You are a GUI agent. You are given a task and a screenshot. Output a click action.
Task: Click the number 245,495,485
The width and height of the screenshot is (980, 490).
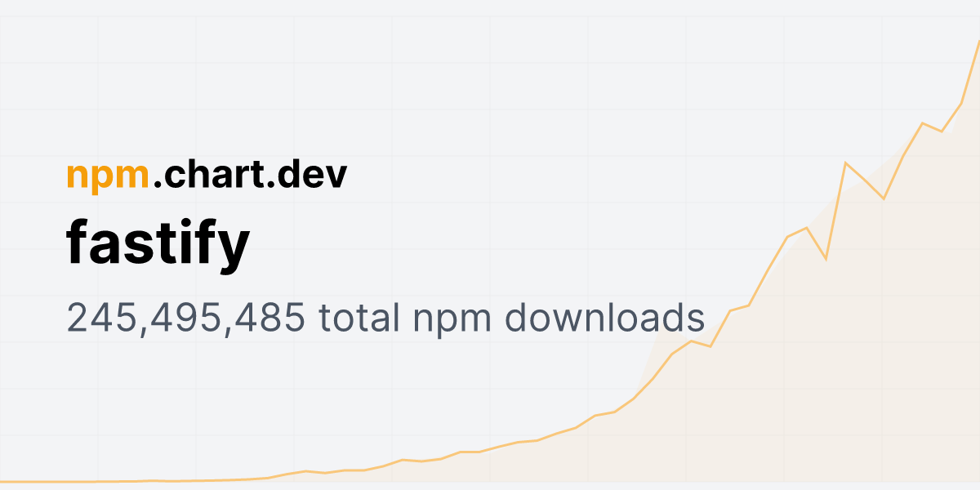point(186,318)
